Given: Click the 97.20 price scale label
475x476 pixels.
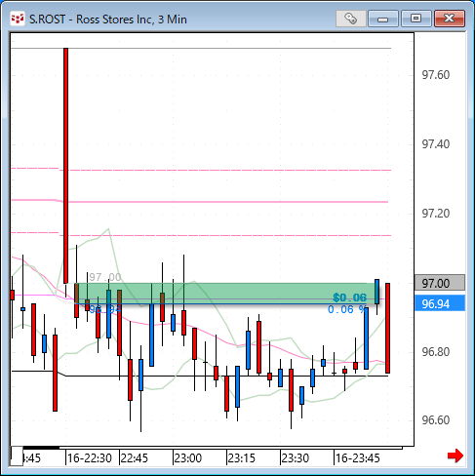Looking at the screenshot, I should (x=436, y=214).
